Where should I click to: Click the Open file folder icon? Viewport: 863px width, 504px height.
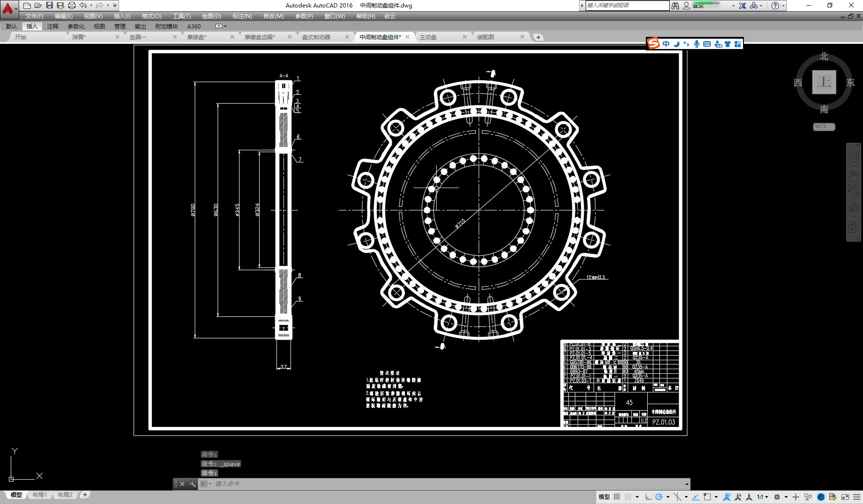(38, 6)
